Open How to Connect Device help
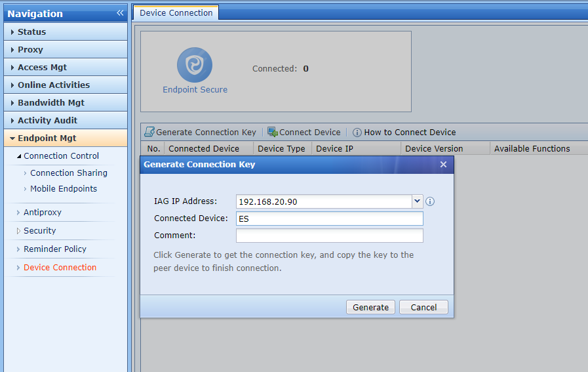Viewport: 588px width, 372px height. pyautogui.click(x=410, y=132)
